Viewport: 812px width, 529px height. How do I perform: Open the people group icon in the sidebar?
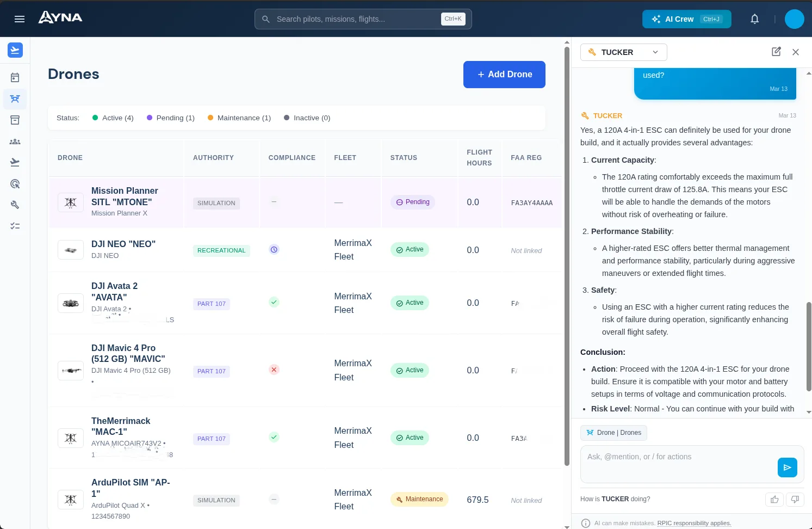[15, 142]
